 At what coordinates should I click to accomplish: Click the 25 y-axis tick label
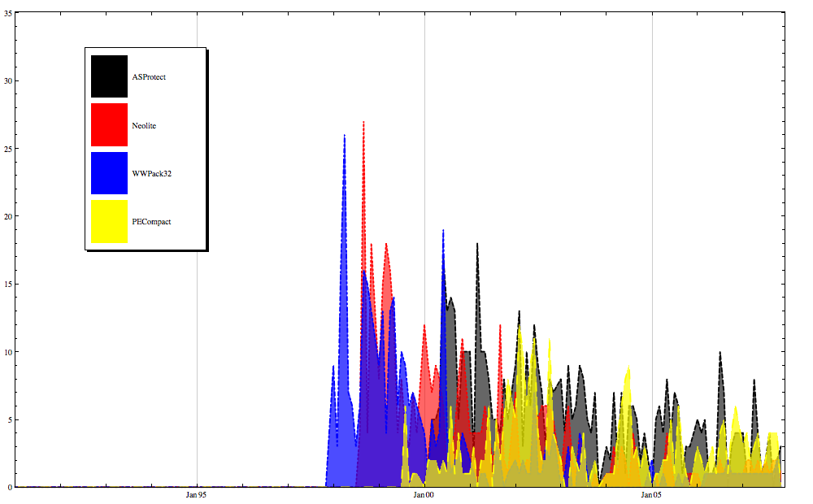(x=8, y=149)
